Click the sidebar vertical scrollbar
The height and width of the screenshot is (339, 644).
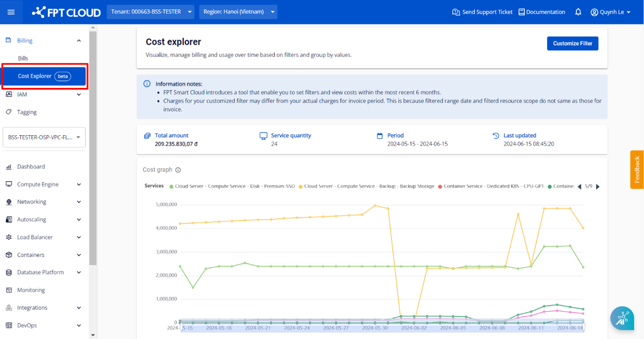[93, 148]
